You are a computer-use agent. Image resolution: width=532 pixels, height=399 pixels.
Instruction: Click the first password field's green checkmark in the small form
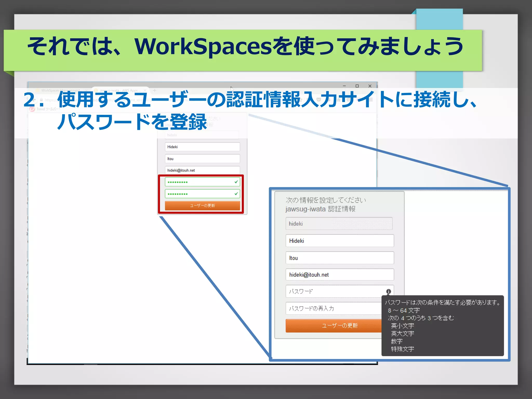[x=236, y=182]
